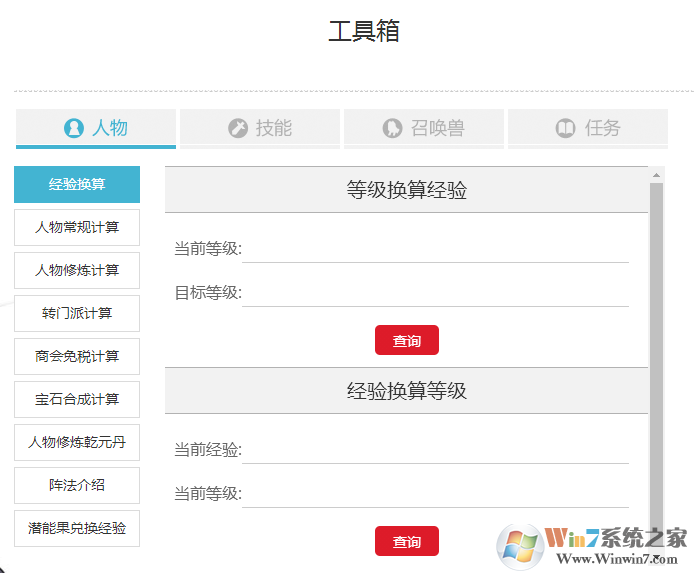Go to 转门派计算 calculator
This screenshot has width=694, height=573.
(77, 313)
